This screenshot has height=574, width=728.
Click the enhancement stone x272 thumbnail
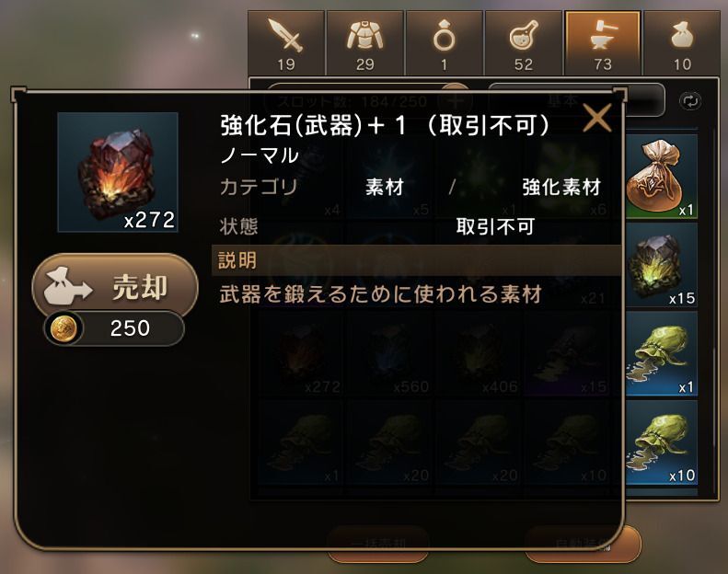point(118,172)
